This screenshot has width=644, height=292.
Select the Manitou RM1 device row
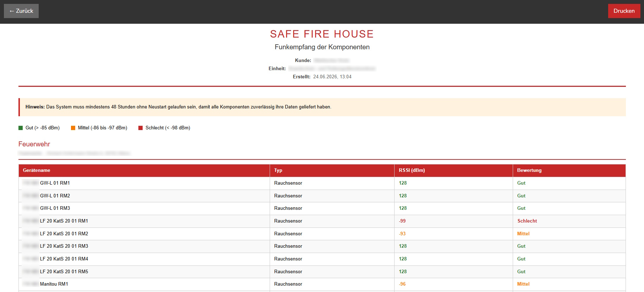click(322, 284)
